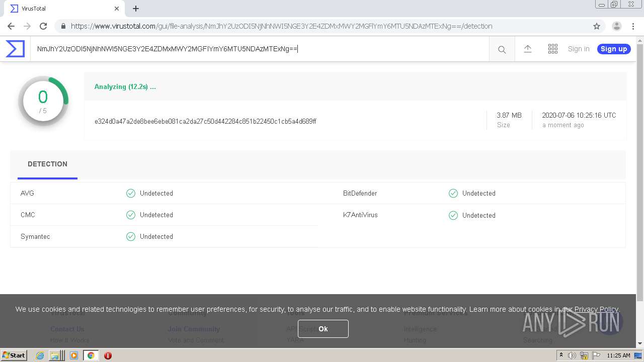Click the scrollbar down arrow
Screen dimensions: 644x362
(640, 343)
